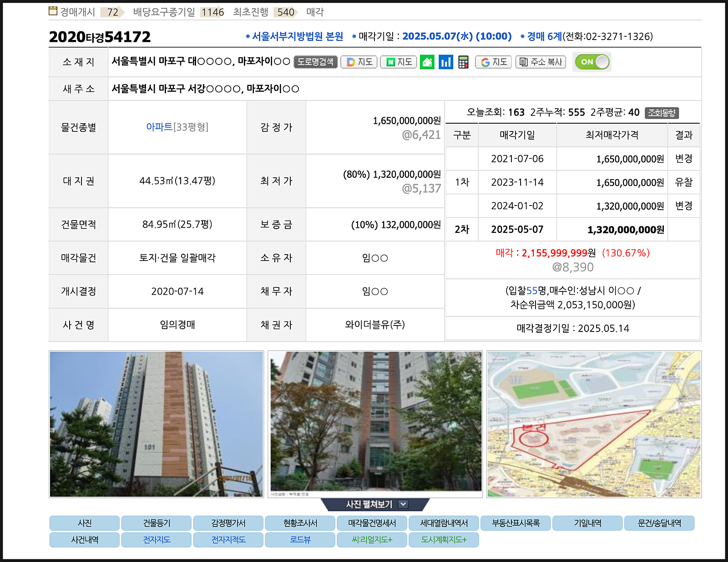Click the 임의경매 case name value
The image size is (728, 562).
[177, 325]
